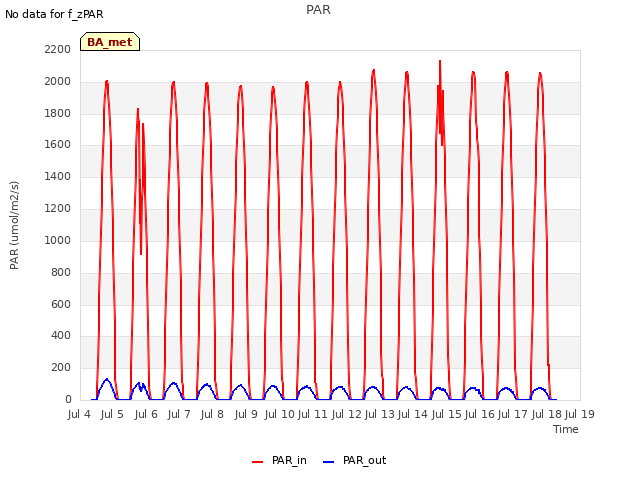Click the 1200 y-axis tick label
640x480 pixels.
point(58,208)
